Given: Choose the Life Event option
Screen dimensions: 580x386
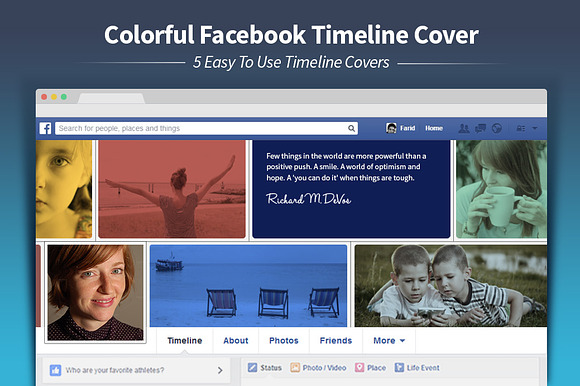Looking at the screenshot, I should [x=423, y=368].
